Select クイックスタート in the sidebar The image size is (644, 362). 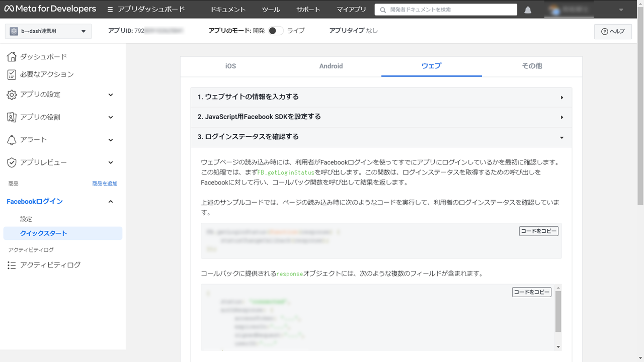click(x=63, y=233)
